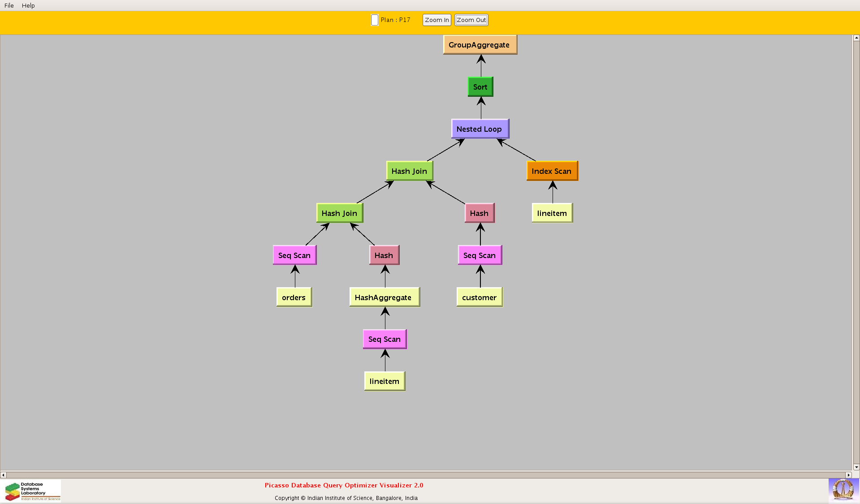Click the upper Hash Join node
The image size is (860, 504).
point(409,171)
